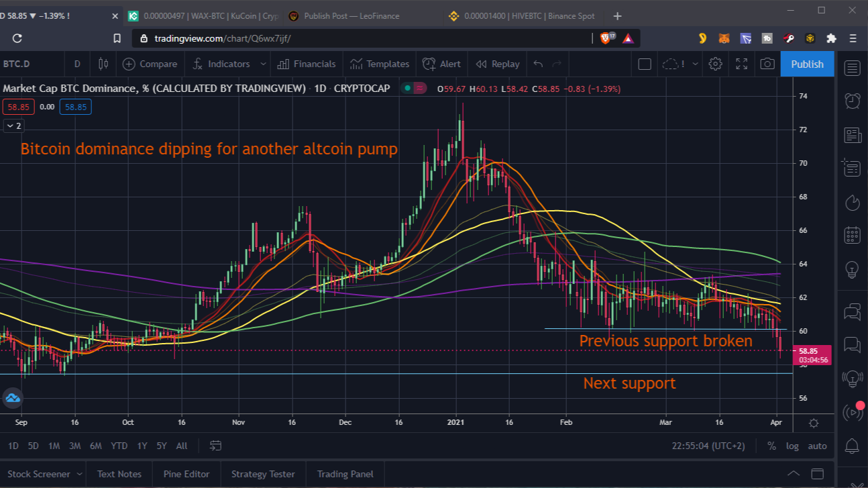
Task: Enable auto scale on the price axis
Action: 817,445
